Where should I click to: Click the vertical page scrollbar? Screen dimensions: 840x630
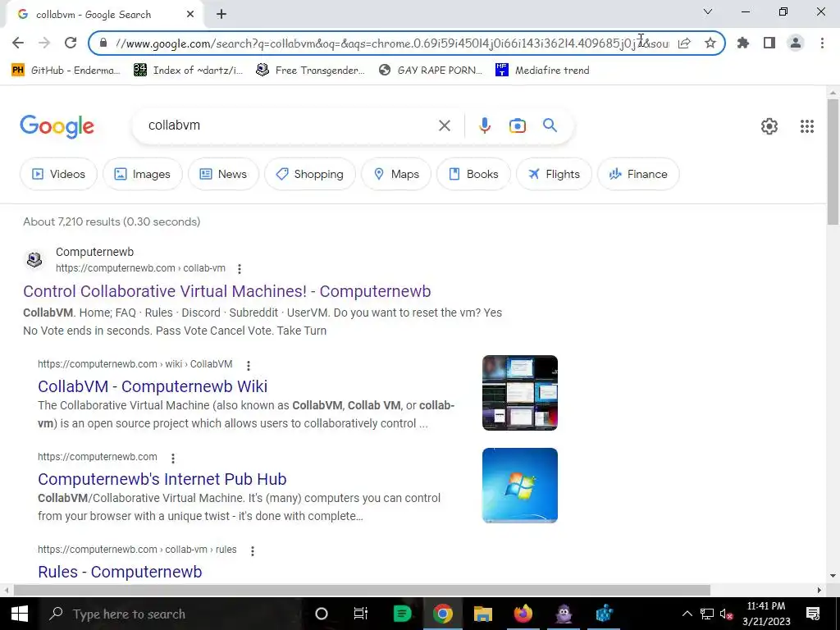(x=833, y=162)
